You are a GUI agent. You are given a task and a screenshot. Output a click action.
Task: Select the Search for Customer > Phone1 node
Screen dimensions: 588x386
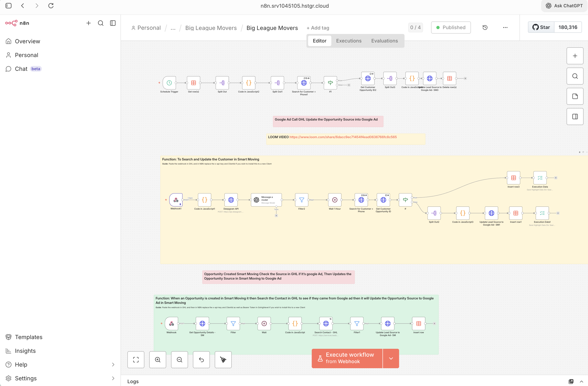[304, 83]
